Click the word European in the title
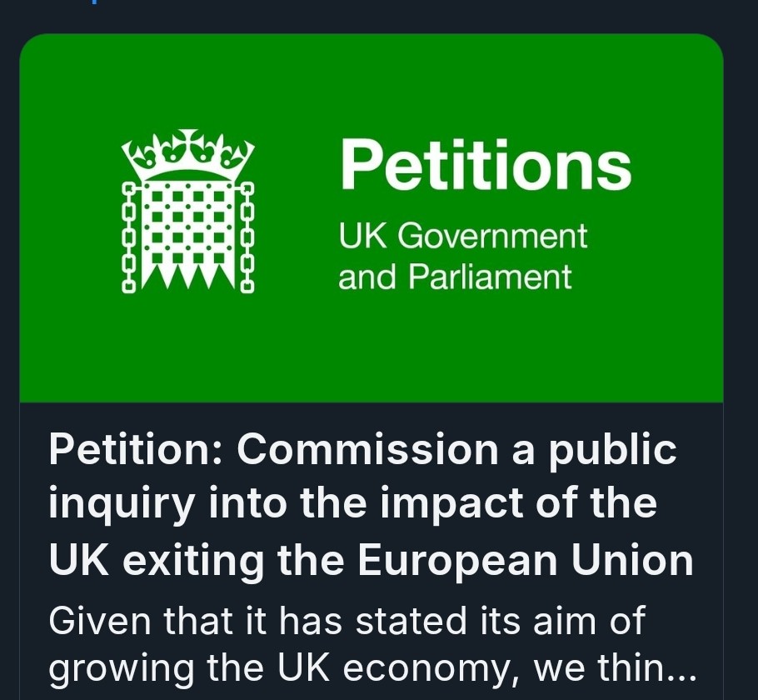758x700 pixels. click(457, 561)
